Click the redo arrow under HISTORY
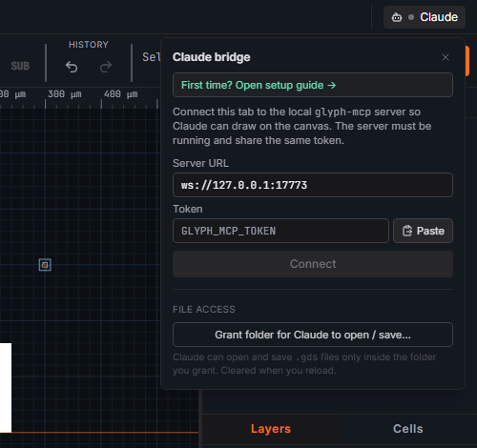 coord(106,67)
